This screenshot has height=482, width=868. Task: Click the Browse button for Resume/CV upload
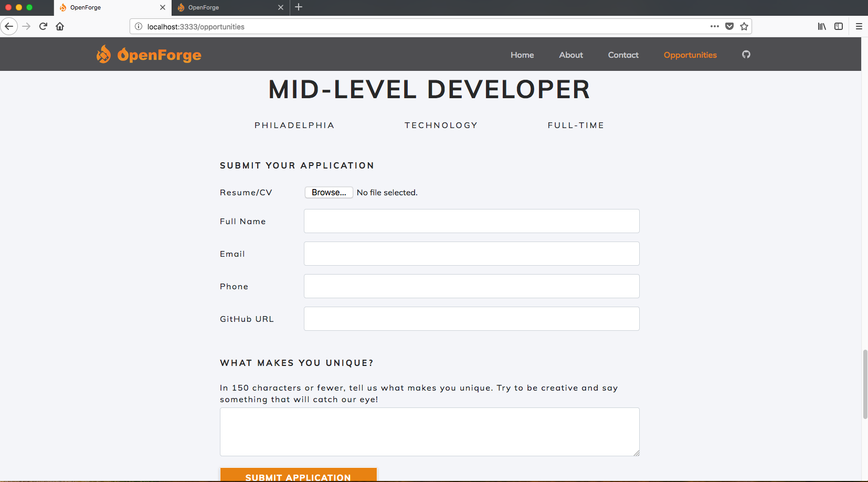tap(329, 192)
